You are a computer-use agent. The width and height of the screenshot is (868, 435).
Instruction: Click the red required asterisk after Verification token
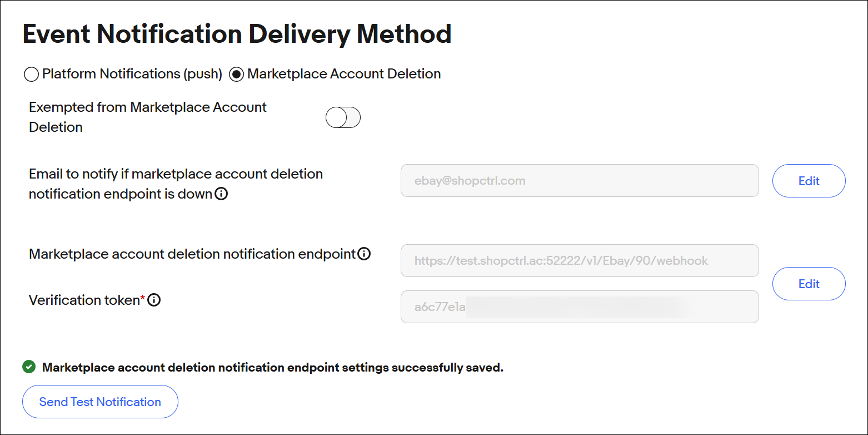[143, 299]
